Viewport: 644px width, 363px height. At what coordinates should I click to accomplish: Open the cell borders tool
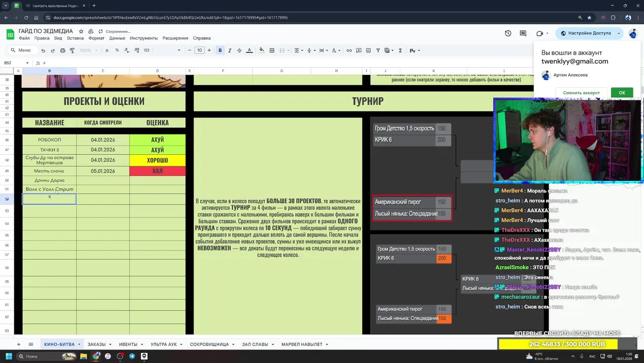272,50
